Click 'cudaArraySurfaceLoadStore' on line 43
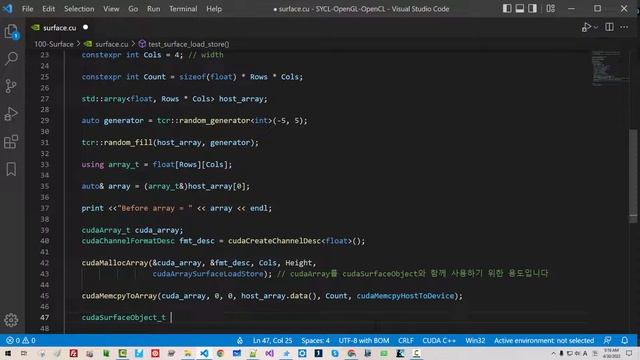640x360 pixels. [208, 273]
